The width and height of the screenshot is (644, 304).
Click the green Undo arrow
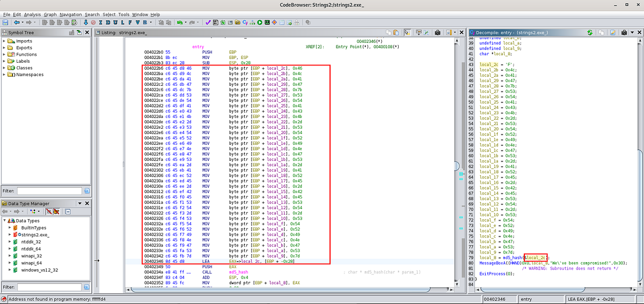pyautogui.click(x=179, y=23)
